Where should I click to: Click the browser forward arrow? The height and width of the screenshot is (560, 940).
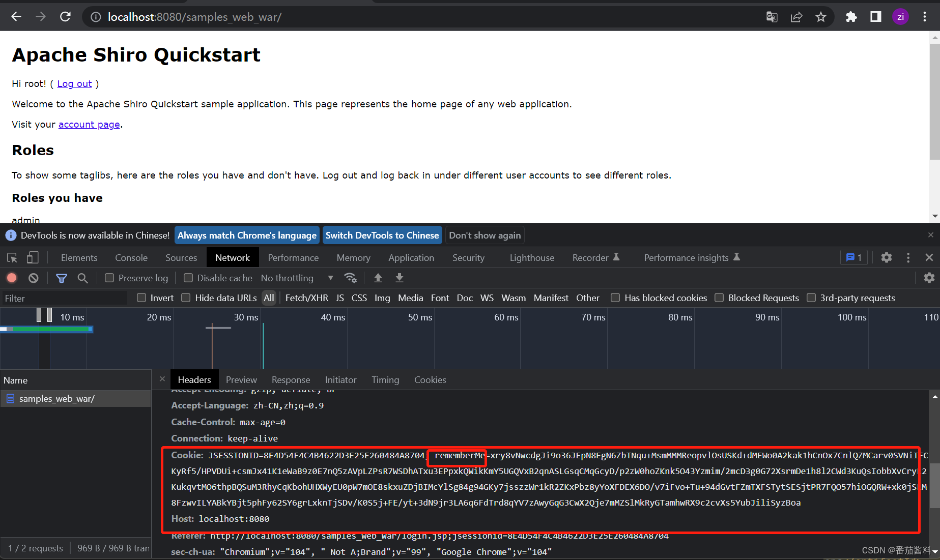[x=41, y=17]
